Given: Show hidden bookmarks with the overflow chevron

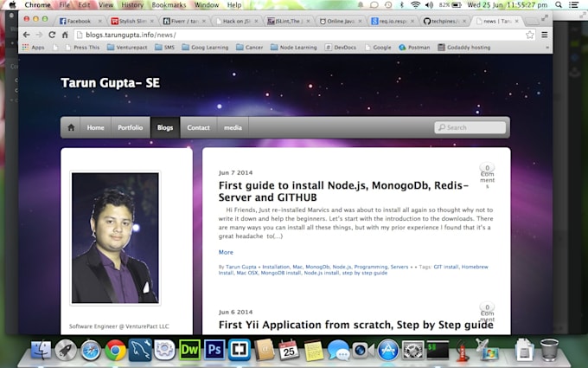Looking at the screenshot, I should click(x=547, y=48).
